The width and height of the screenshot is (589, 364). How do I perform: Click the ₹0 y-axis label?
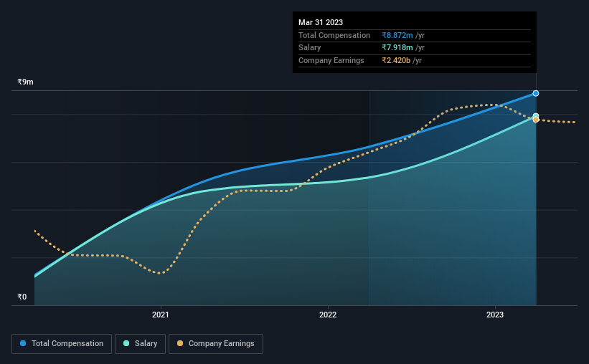[x=22, y=297]
